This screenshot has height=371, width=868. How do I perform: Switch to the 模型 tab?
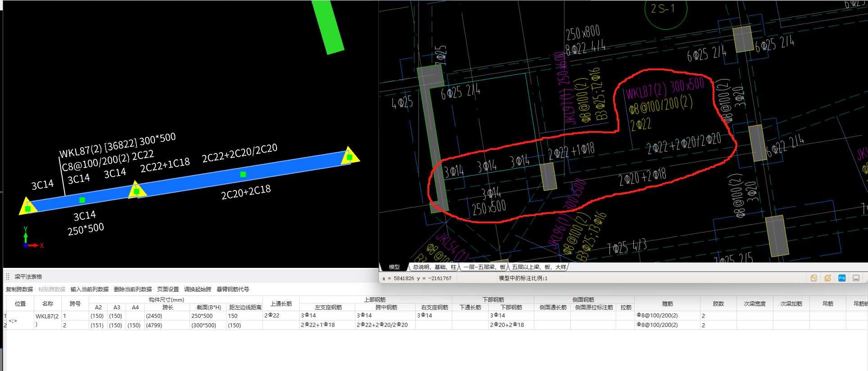394,267
